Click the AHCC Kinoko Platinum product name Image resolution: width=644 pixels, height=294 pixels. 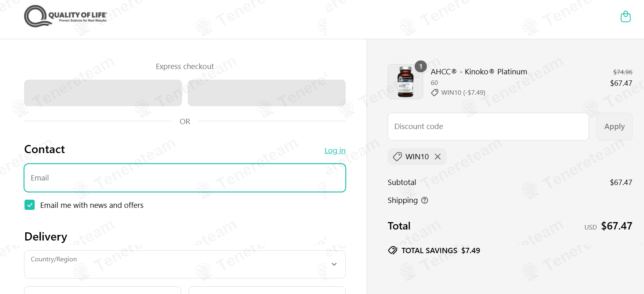[x=479, y=72]
